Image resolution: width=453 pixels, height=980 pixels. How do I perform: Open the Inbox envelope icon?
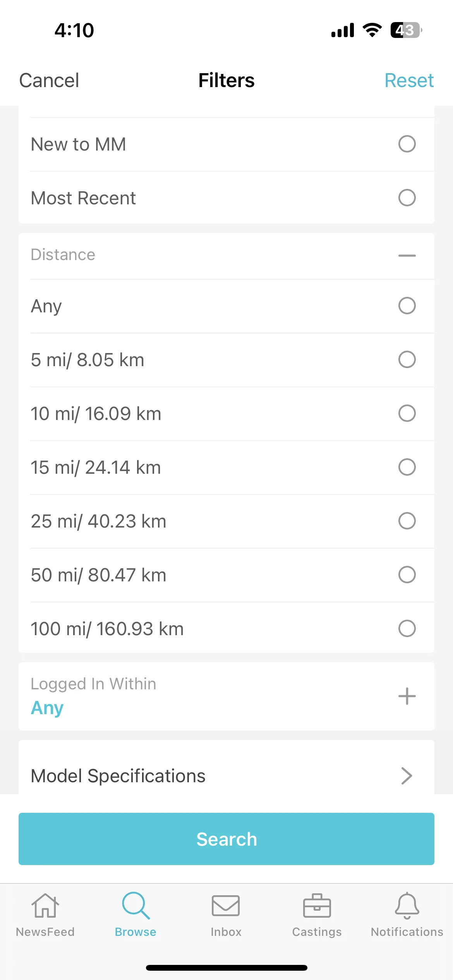coord(226,906)
